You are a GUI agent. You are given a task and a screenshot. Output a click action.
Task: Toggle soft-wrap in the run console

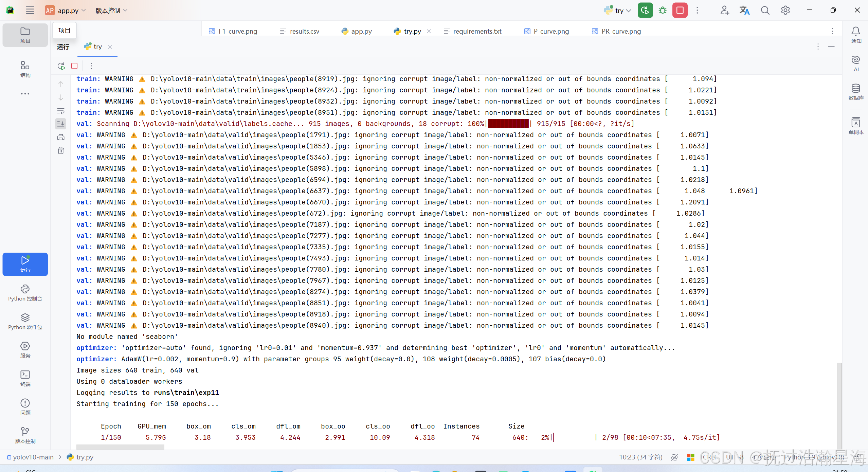pyautogui.click(x=60, y=111)
